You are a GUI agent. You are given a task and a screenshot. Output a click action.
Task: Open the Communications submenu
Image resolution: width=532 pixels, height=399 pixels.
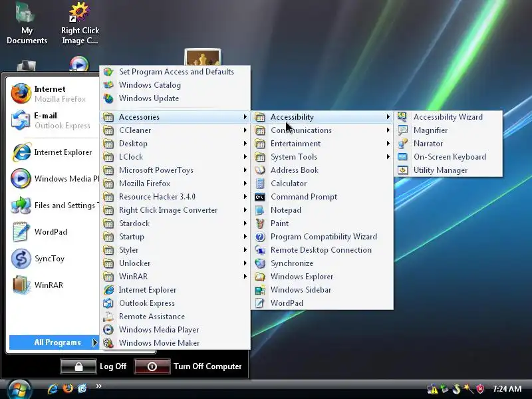click(x=322, y=130)
